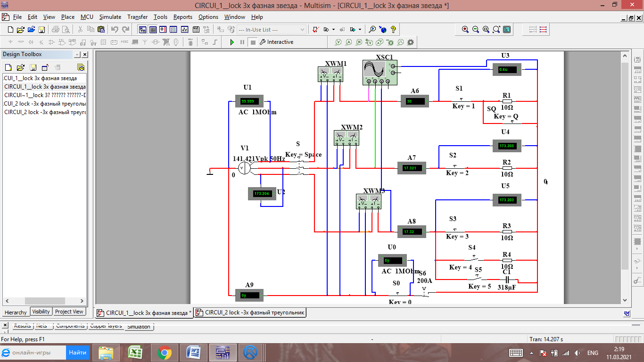Click the yellow question mark help icon
Viewport: 644px width, 362px height.
[393, 29]
